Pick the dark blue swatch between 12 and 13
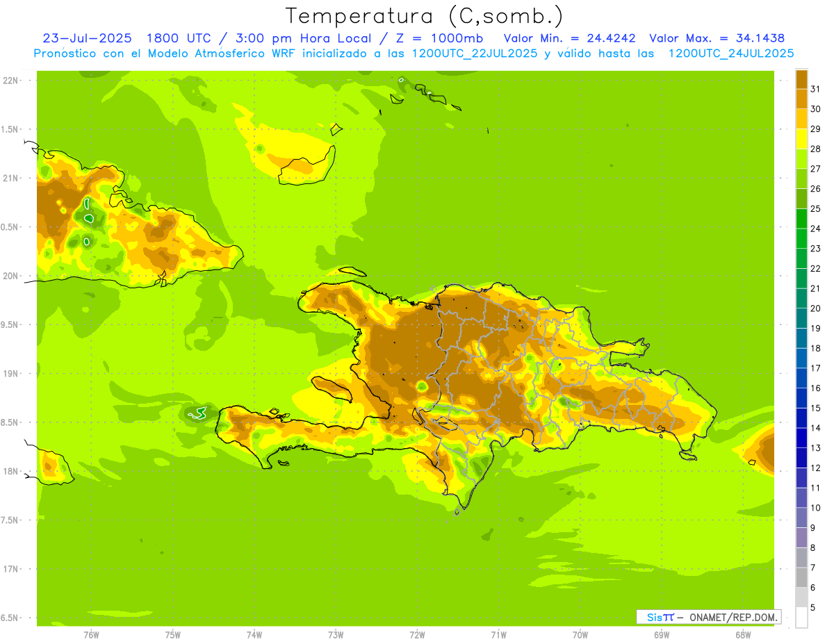 coord(801,458)
